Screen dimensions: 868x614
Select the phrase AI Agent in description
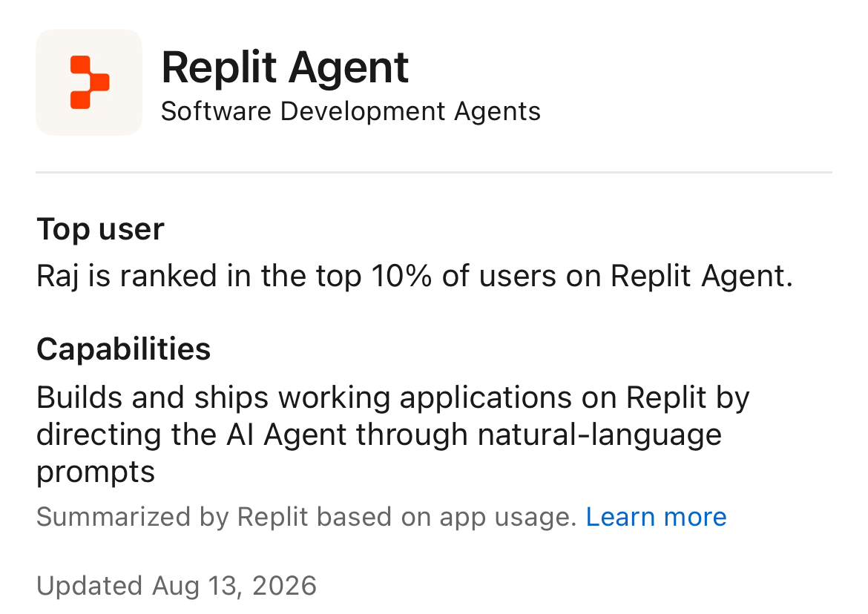(286, 435)
